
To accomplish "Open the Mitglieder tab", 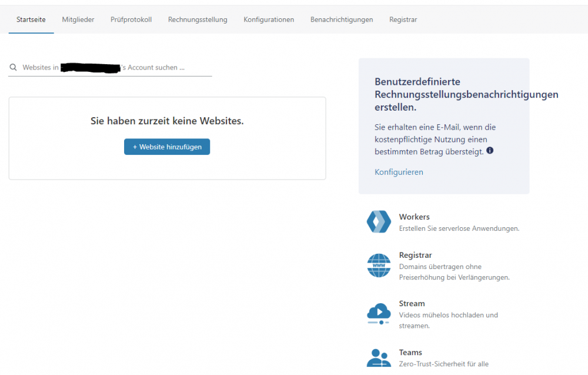I will 78,19.
